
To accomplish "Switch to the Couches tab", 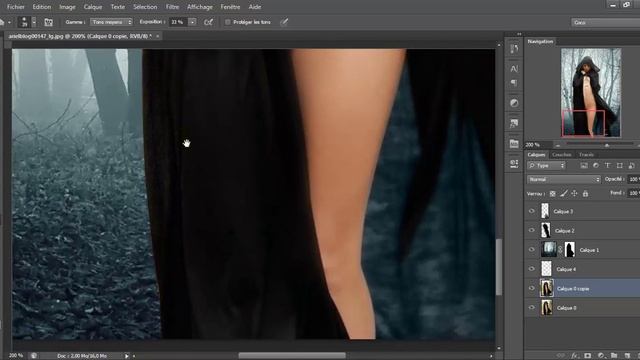I will [562, 155].
